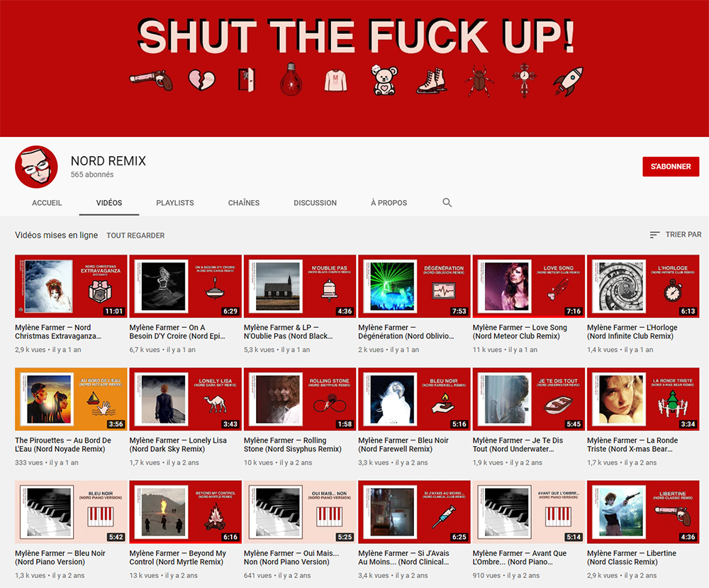Image resolution: width=709 pixels, height=588 pixels.
Task: Open the Dégénération video thumbnail
Action: (414, 286)
